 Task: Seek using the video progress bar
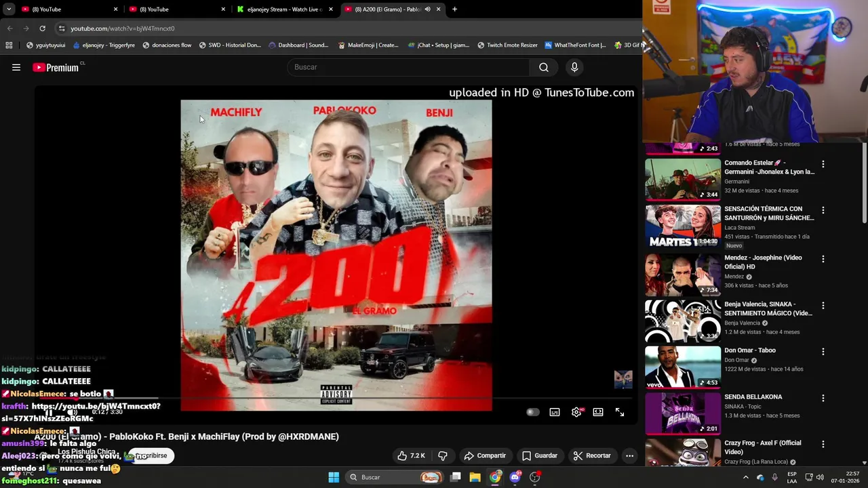click(x=337, y=399)
